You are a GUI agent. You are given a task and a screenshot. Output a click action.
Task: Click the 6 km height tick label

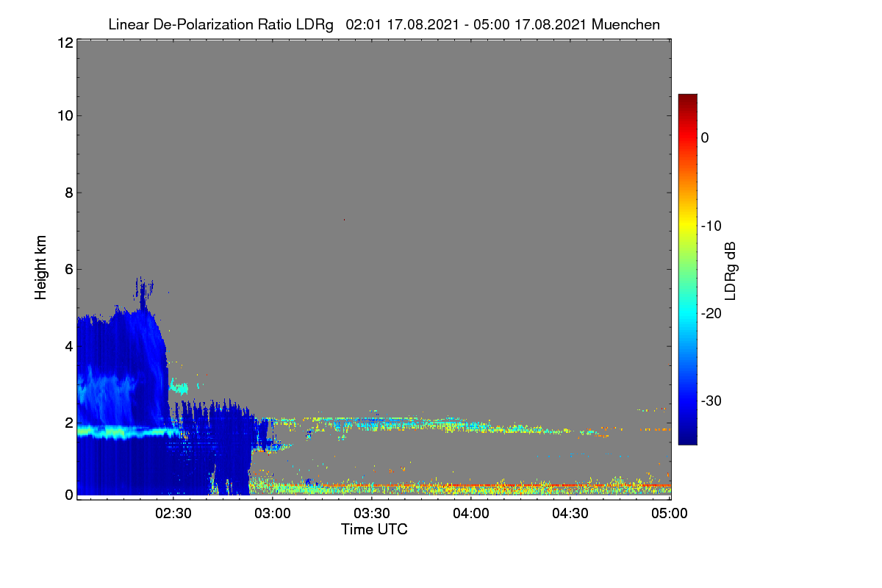click(x=68, y=269)
